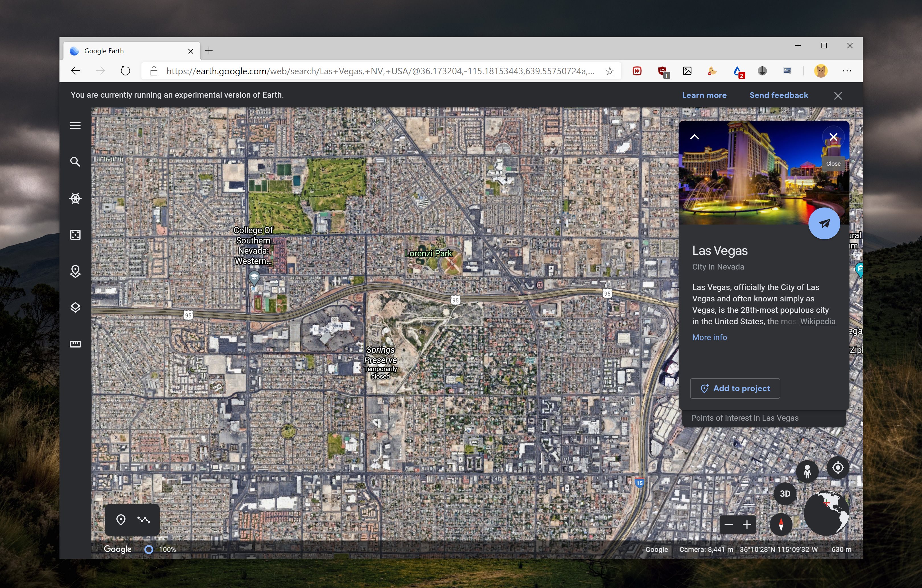Click the pizza slice extension icon
Screen dimensions: 922x588
[x=712, y=71]
